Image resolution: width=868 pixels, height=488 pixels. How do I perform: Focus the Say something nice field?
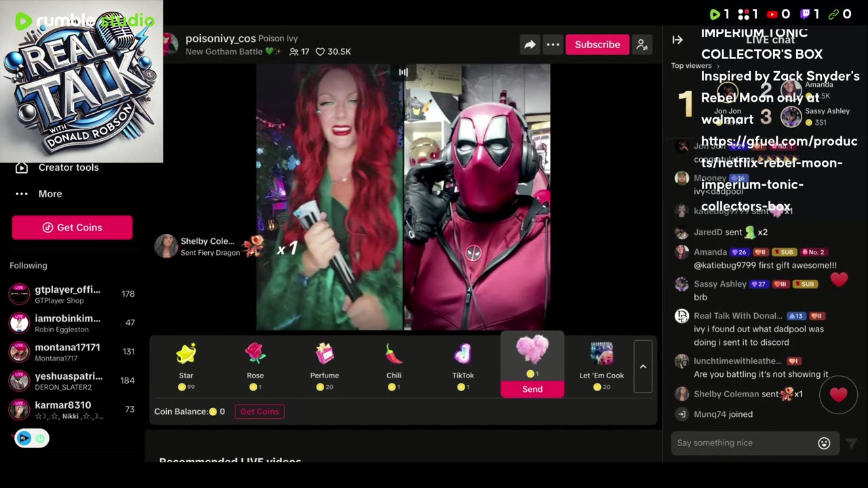(x=745, y=443)
